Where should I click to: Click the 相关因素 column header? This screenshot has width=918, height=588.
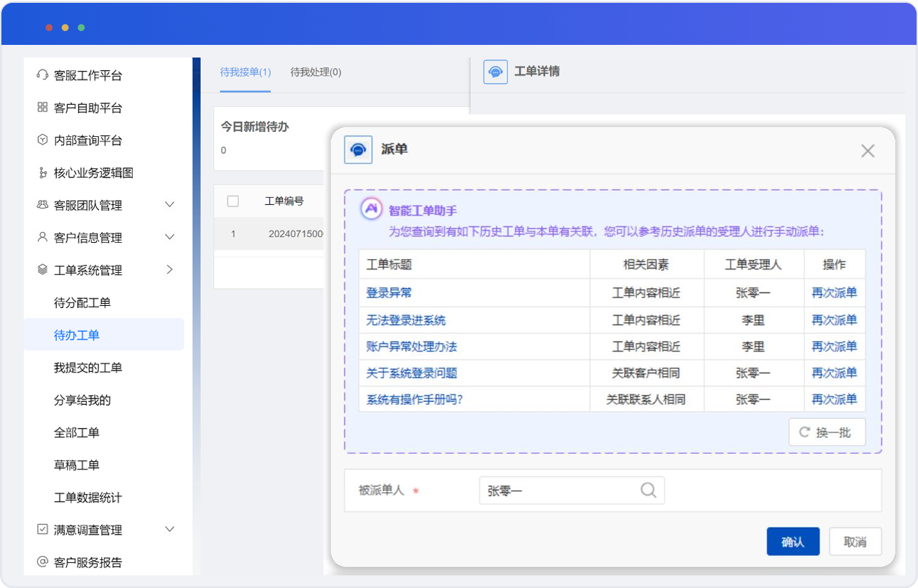click(646, 265)
